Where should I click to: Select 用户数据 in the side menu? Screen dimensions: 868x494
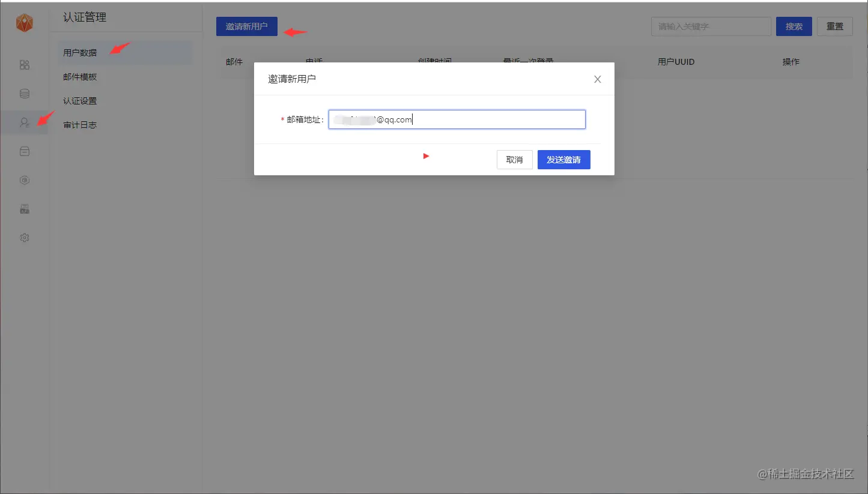point(125,53)
